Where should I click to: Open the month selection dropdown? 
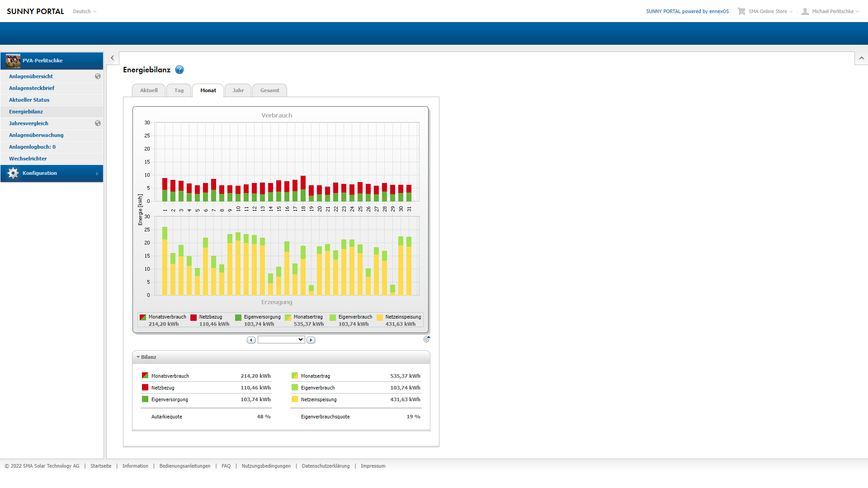click(x=281, y=340)
